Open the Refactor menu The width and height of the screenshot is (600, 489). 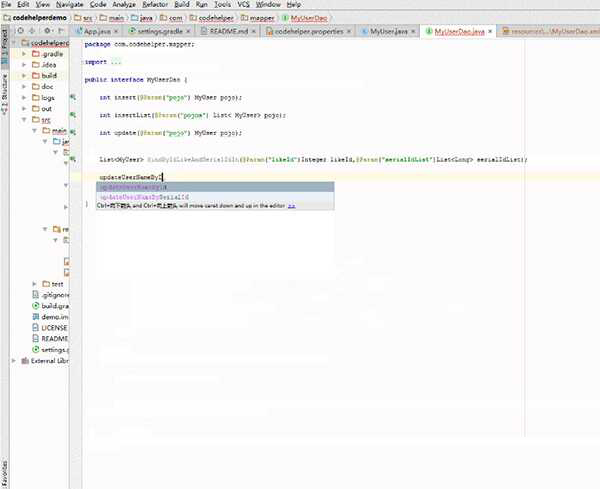(154, 5)
